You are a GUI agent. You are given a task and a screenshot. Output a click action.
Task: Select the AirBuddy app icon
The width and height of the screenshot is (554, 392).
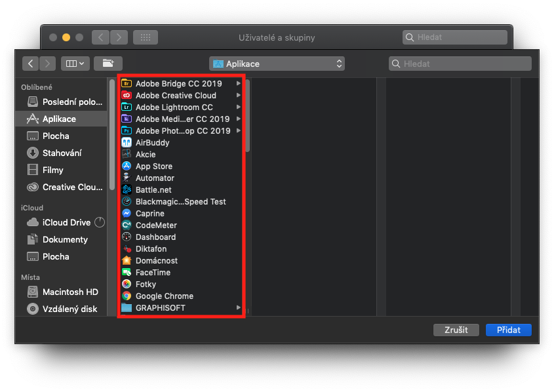(127, 143)
